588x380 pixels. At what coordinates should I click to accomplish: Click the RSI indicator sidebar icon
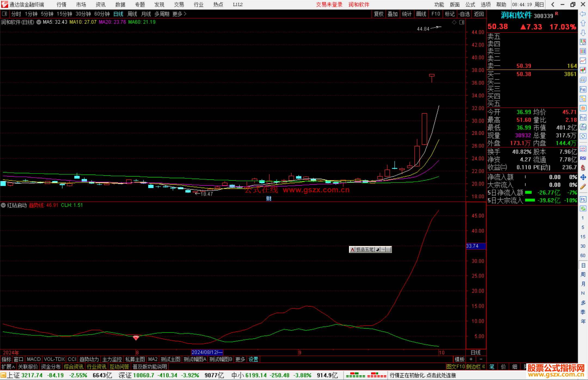pos(583,158)
